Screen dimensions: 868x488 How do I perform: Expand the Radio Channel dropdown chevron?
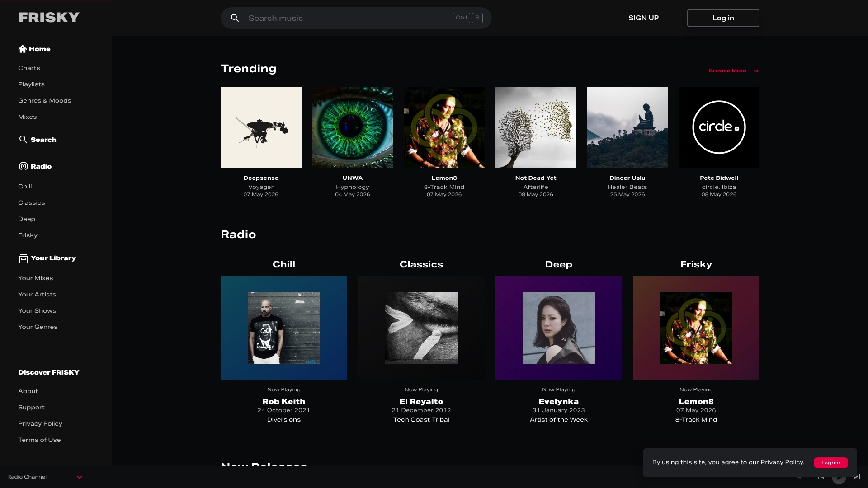click(x=80, y=477)
